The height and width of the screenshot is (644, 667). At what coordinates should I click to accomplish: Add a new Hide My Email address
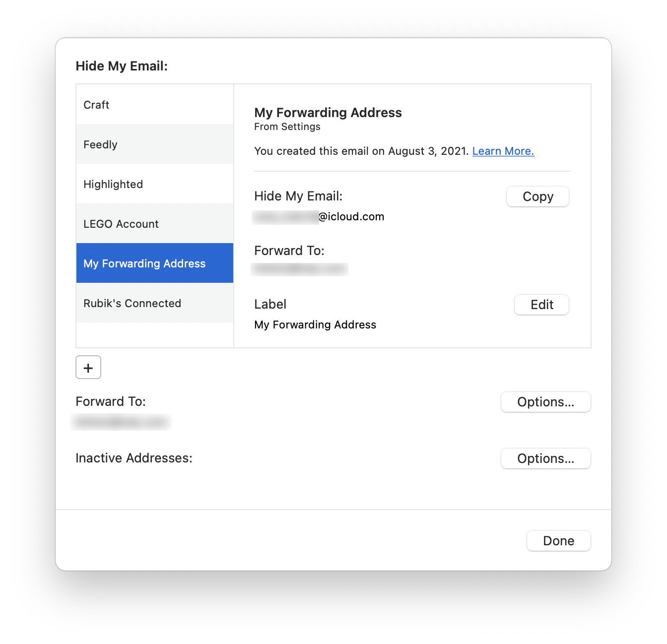point(88,367)
